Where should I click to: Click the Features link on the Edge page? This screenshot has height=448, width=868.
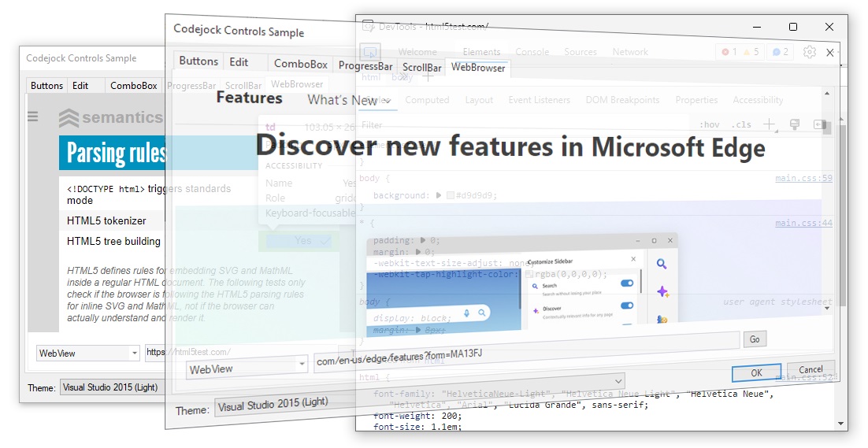coord(249,98)
